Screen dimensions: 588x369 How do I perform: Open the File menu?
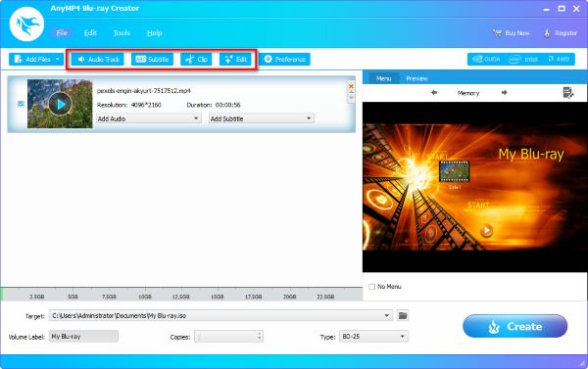[x=62, y=33]
